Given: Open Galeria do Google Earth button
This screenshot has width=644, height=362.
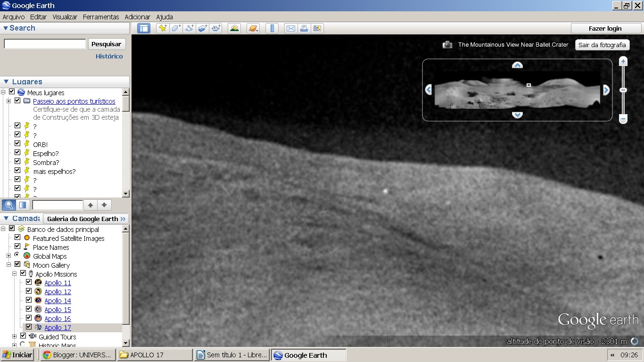Looking at the screenshot, I should tap(86, 219).
